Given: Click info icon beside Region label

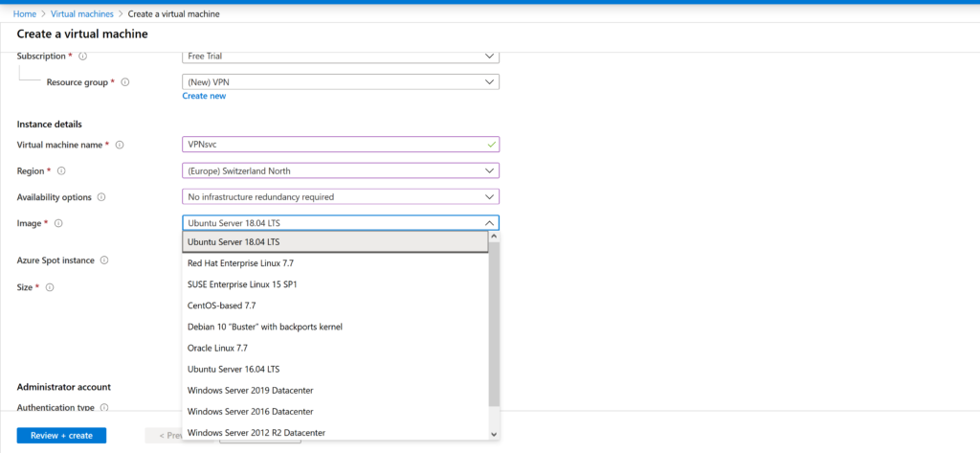Looking at the screenshot, I should coord(62,170).
